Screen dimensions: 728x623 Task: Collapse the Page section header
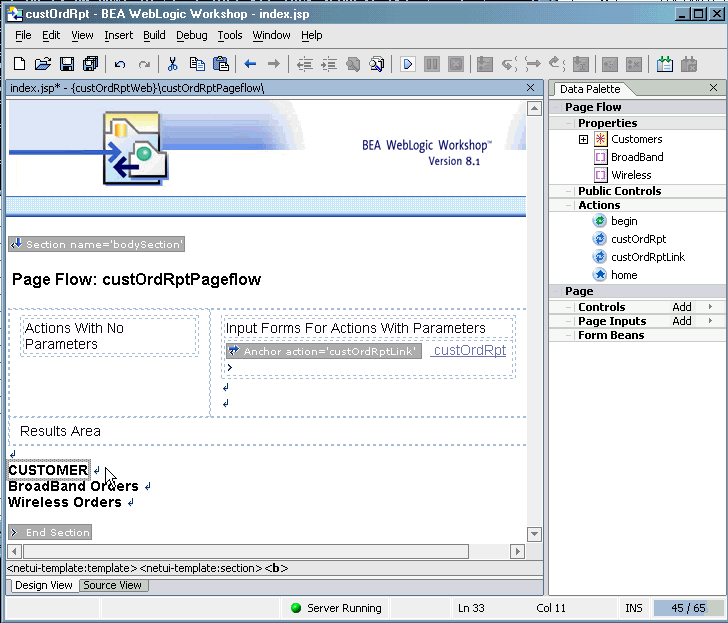[x=555, y=291]
